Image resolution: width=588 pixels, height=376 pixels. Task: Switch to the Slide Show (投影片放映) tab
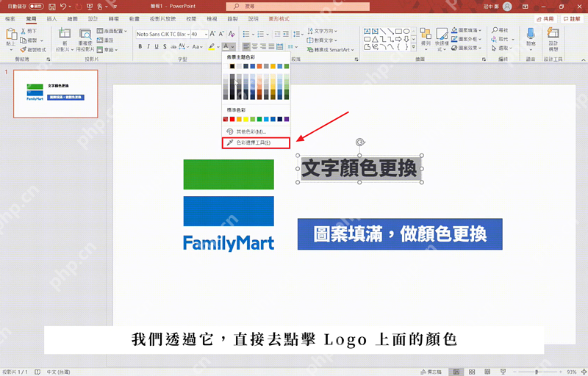(162, 18)
